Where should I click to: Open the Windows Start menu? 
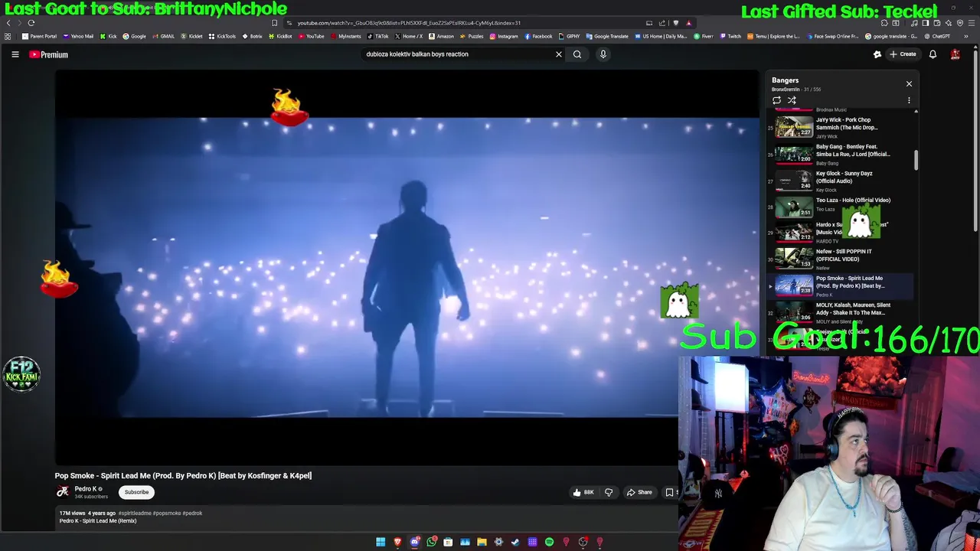pyautogui.click(x=381, y=542)
